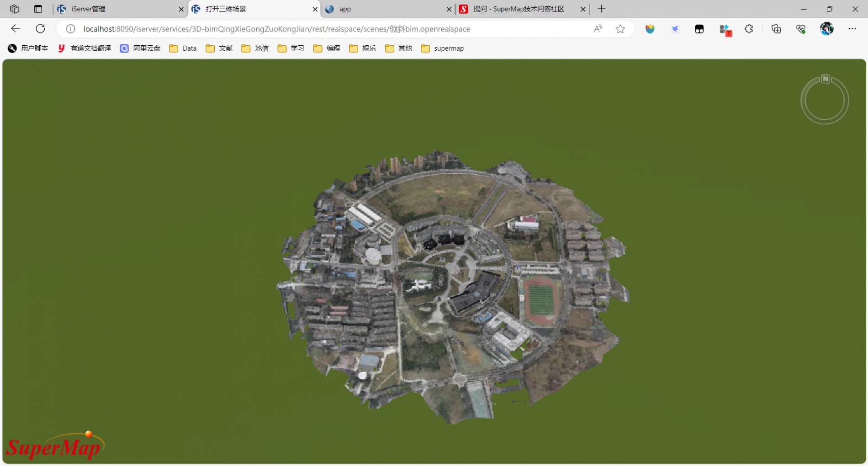868x466 pixels.
Task: Switch to SuperMap技术问答社区 tab
Action: coord(519,9)
